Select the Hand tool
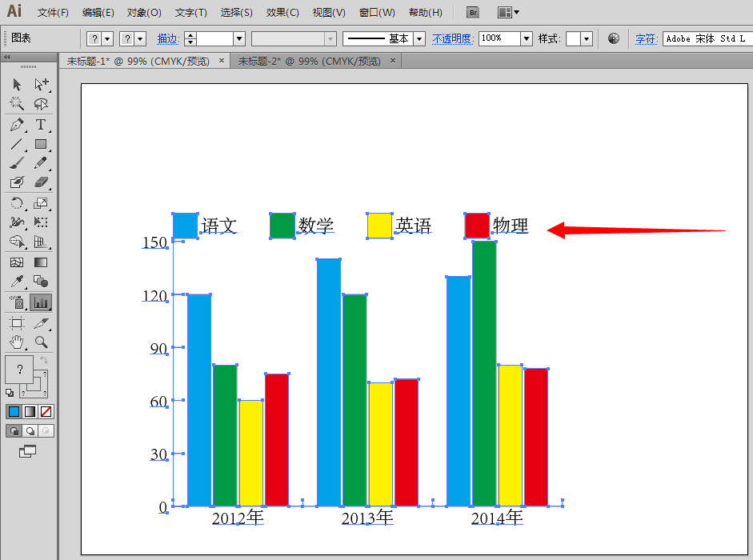 click(17, 342)
